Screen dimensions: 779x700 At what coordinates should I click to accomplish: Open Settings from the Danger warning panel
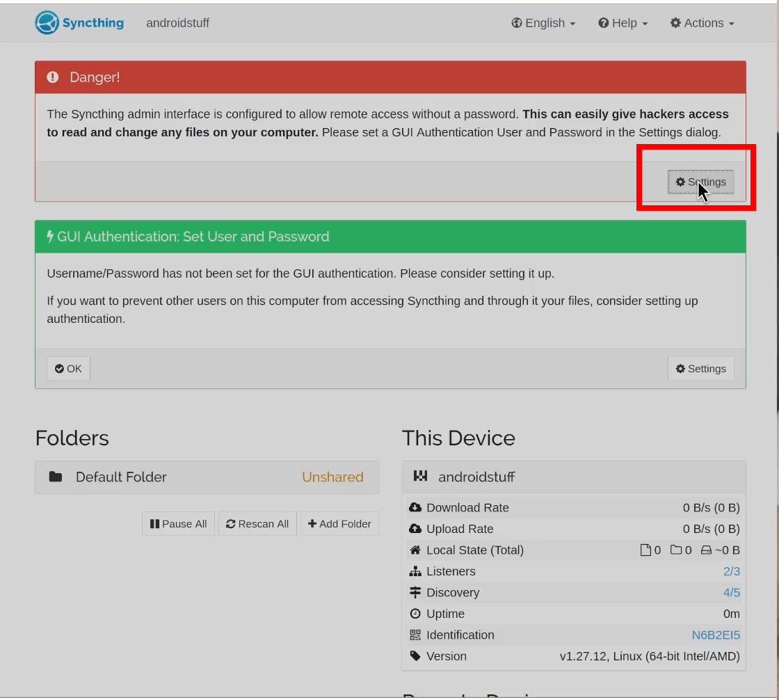pyautogui.click(x=700, y=182)
